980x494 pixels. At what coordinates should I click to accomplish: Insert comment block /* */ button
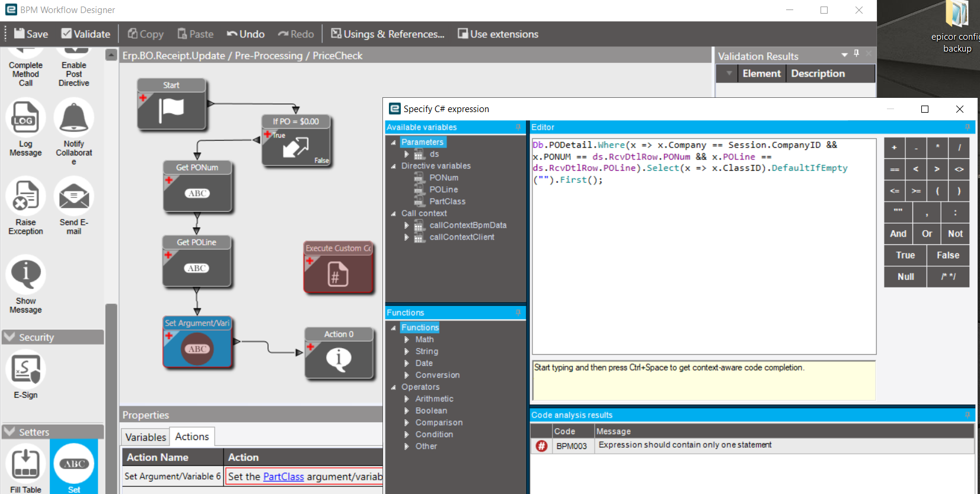click(948, 276)
